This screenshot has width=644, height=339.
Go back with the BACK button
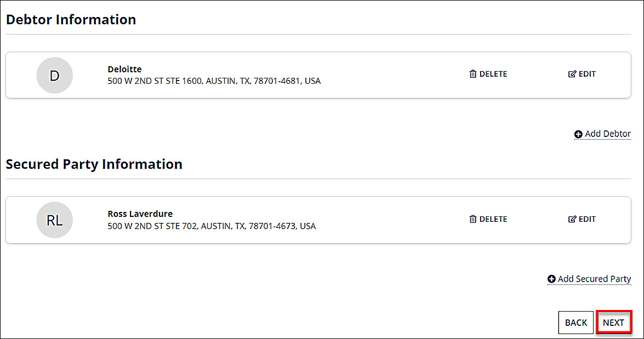coord(575,323)
